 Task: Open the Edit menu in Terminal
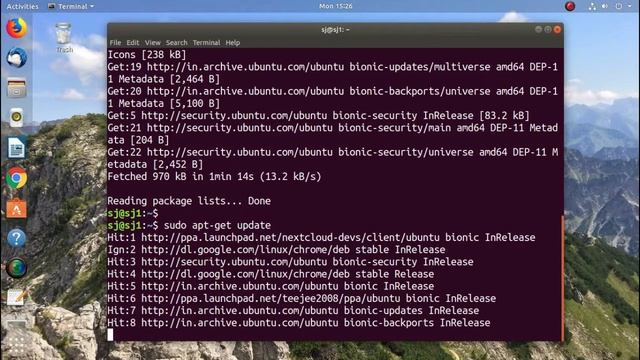(x=133, y=42)
